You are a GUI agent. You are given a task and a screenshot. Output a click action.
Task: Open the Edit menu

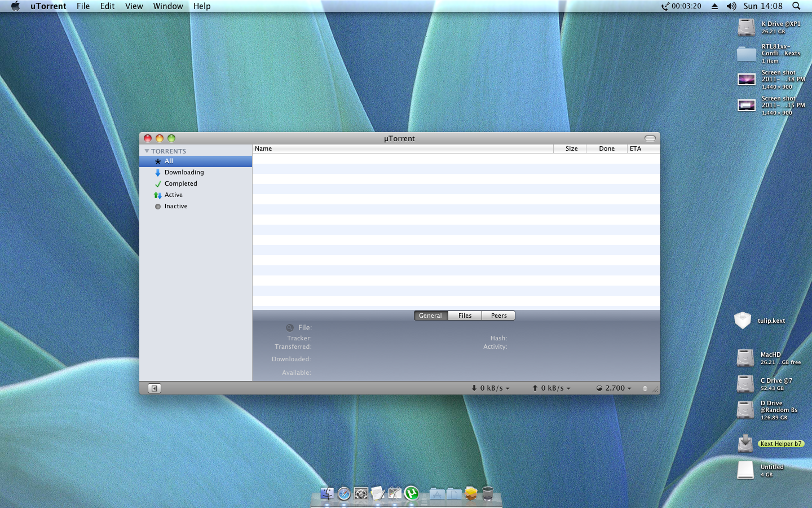(107, 6)
